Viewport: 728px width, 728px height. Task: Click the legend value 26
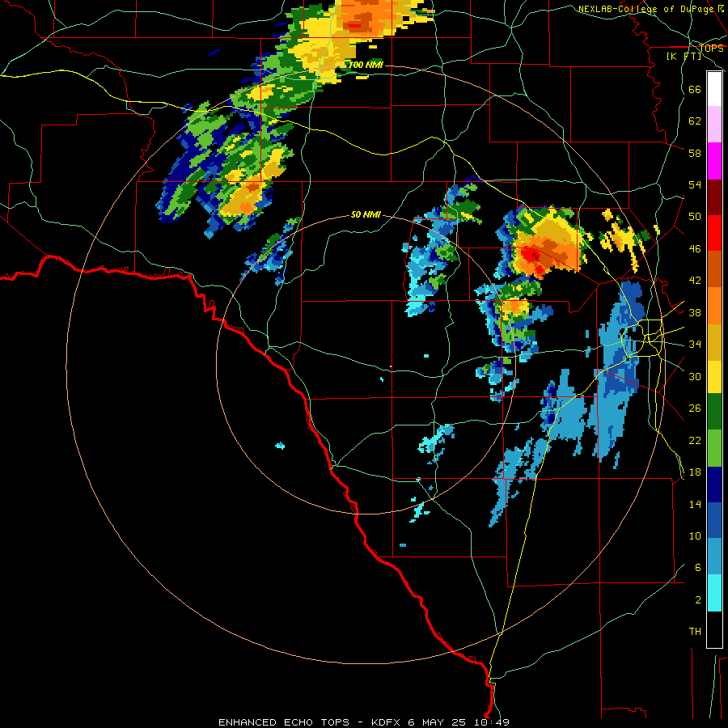point(695,408)
